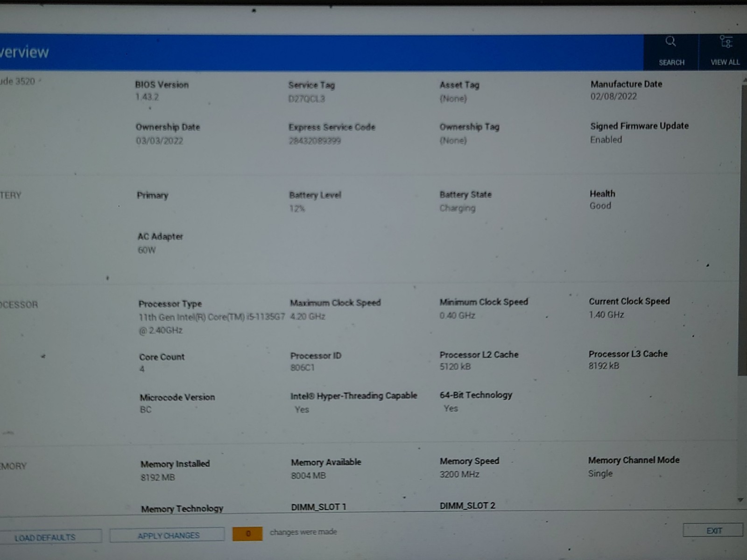Click the orange changes counter box
The image size is (747, 560).
coord(248,533)
